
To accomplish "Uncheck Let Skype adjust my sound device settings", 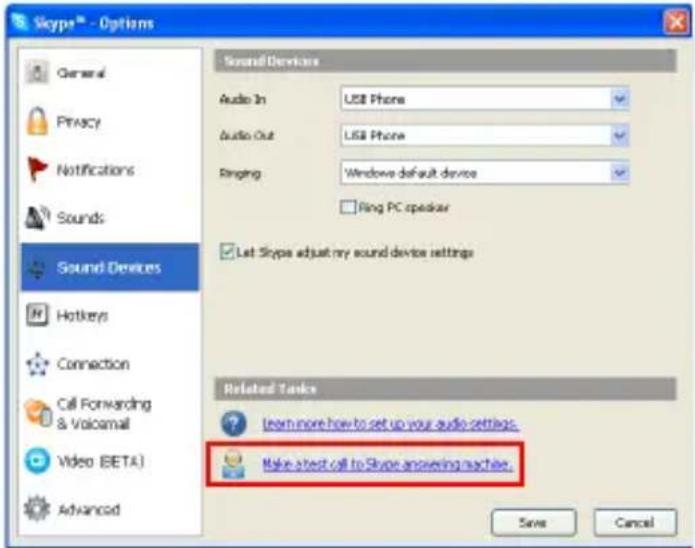I will pos(227,252).
